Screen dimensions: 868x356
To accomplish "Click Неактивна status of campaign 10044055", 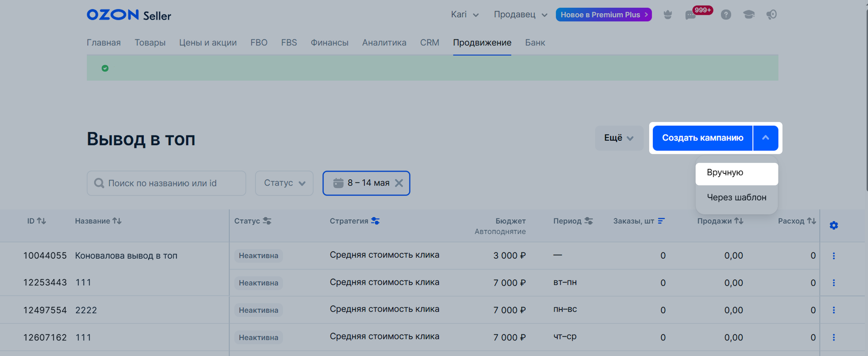I will (x=258, y=256).
